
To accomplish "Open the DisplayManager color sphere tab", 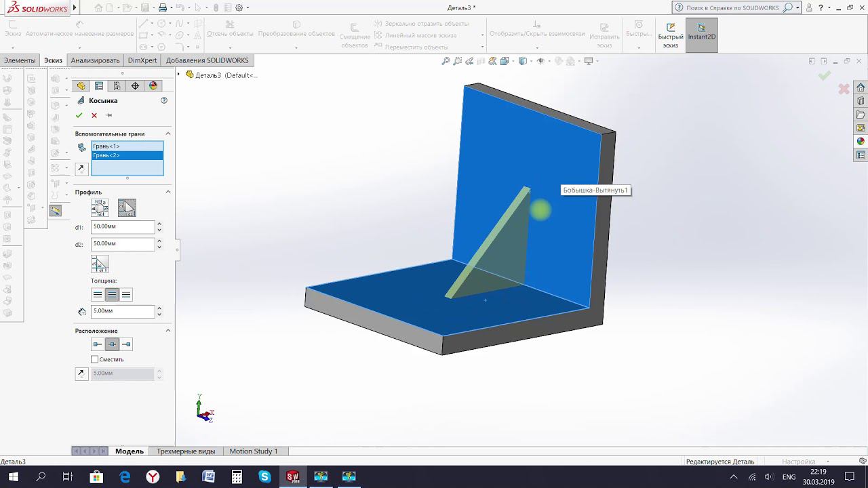I will point(153,86).
